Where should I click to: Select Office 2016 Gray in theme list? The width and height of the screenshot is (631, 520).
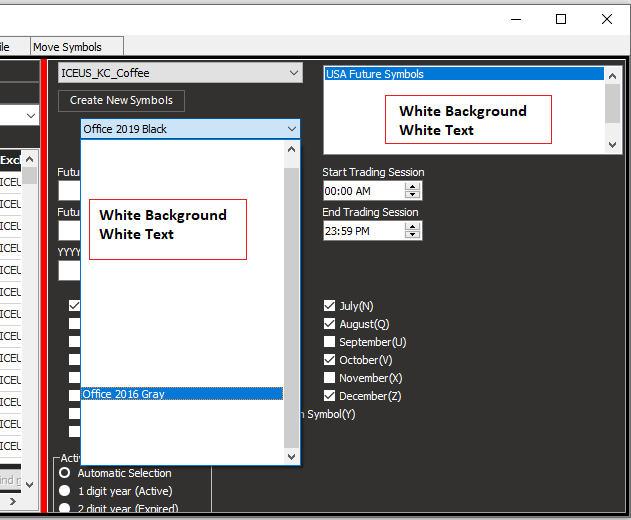pyautogui.click(x=182, y=394)
